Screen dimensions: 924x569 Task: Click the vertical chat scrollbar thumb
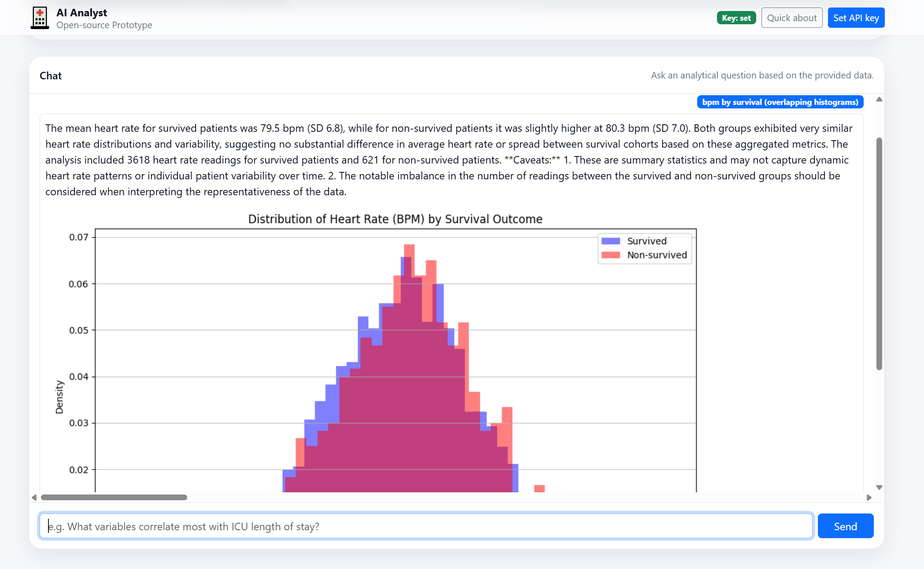(x=879, y=253)
